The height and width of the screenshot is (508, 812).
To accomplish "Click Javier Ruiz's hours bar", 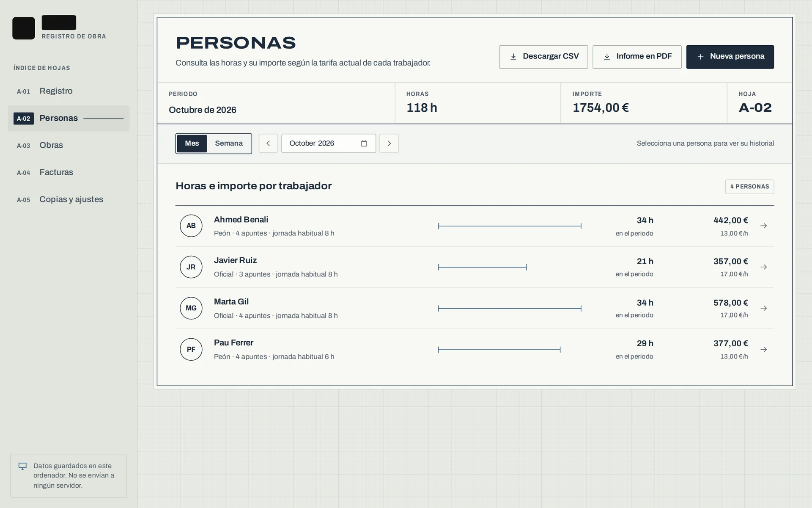I will pos(482,267).
